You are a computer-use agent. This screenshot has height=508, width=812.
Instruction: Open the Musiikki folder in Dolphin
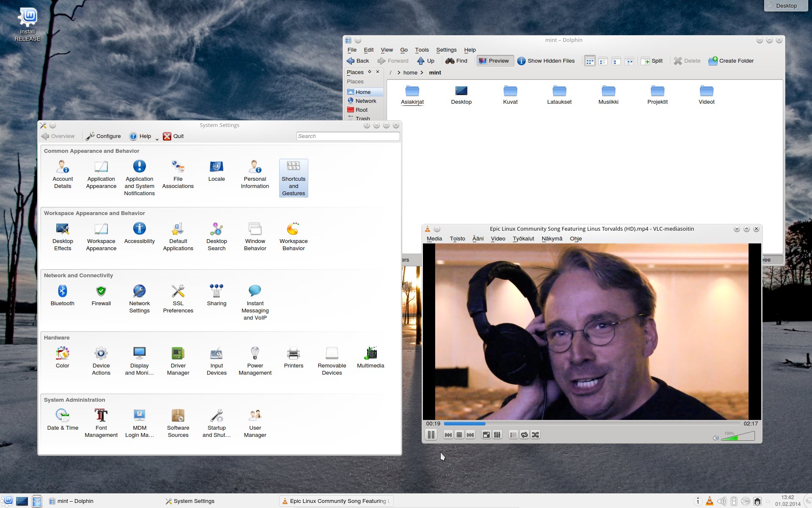[609, 95]
